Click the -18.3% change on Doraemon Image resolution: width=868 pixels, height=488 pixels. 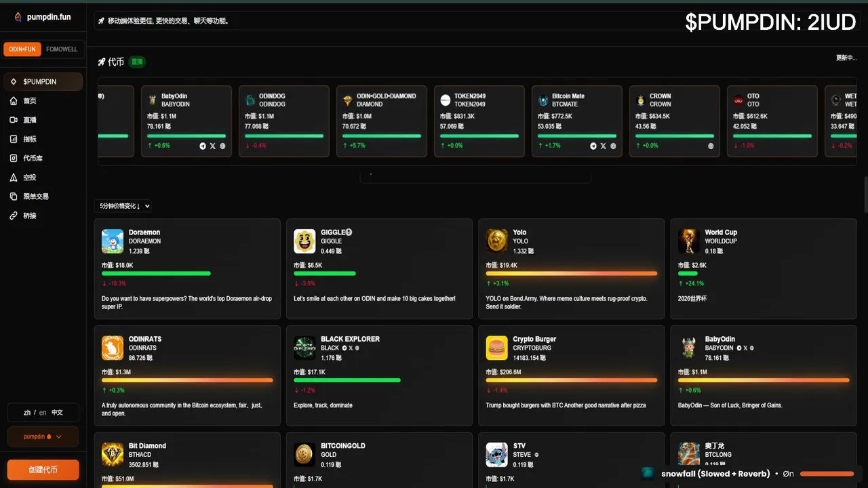114,283
